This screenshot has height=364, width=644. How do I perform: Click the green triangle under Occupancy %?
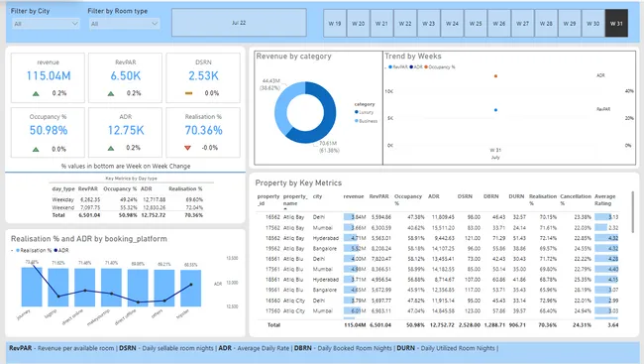[x=36, y=150]
